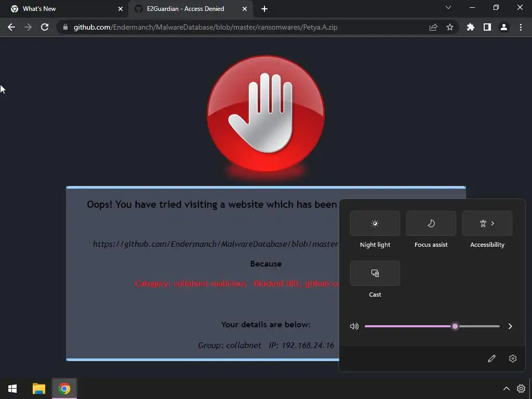Open Cast quick setting
532x399 pixels.
[x=375, y=273]
